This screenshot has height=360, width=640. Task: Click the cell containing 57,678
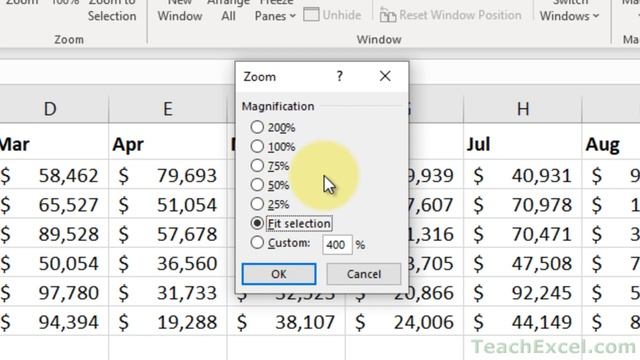point(168,234)
